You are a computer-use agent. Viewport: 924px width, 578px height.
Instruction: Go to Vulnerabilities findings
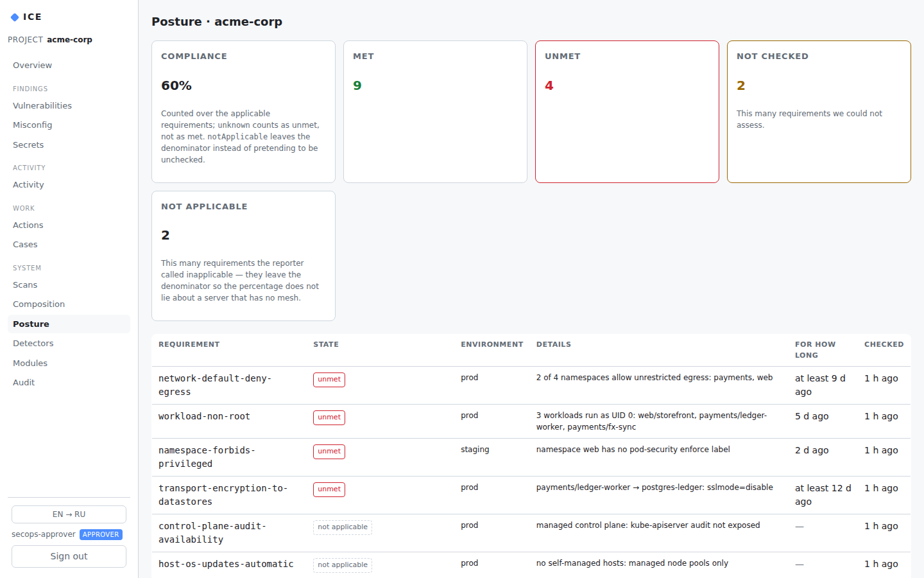(69, 106)
